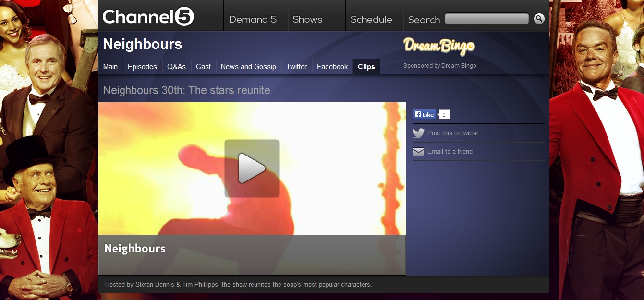The height and width of the screenshot is (300, 644).
Task: Switch to the Main tab
Action: coord(110,67)
